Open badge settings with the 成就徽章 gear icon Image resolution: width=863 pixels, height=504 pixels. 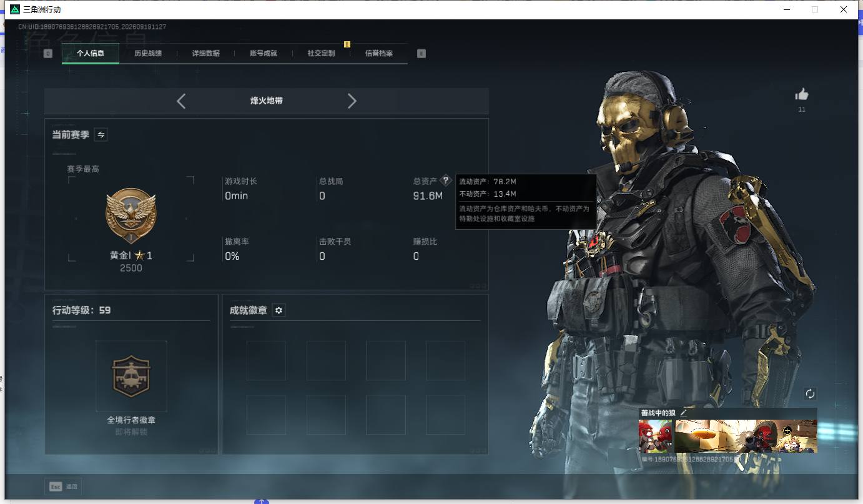tap(279, 310)
